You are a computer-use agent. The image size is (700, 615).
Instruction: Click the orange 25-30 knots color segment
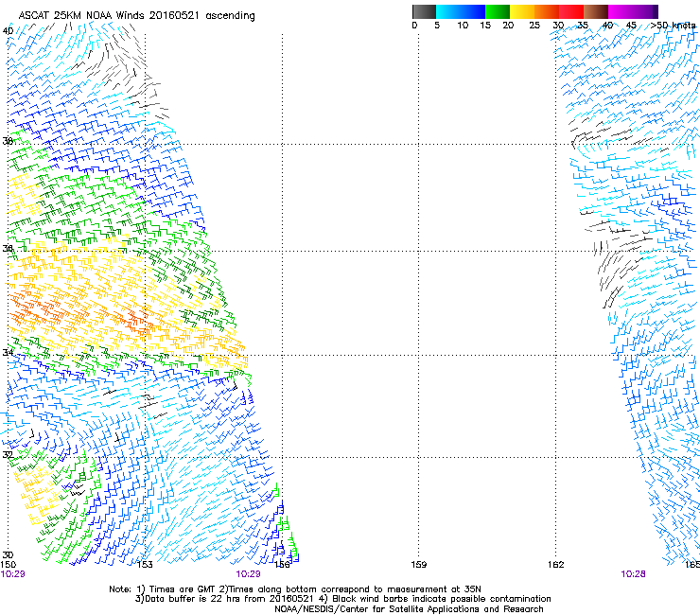[547, 11]
